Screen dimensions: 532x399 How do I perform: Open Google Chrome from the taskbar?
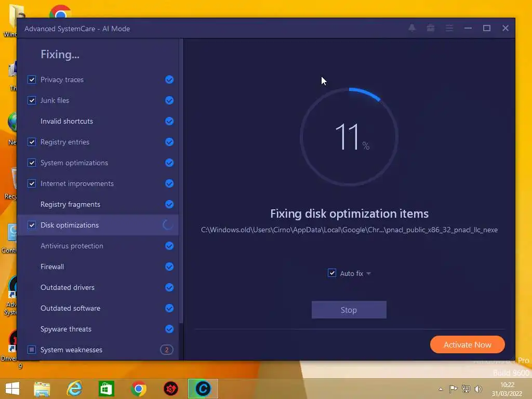pyautogui.click(x=138, y=389)
